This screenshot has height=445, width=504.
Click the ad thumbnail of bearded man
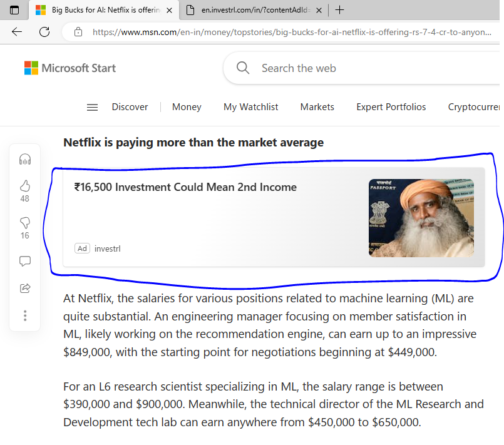pos(421,218)
